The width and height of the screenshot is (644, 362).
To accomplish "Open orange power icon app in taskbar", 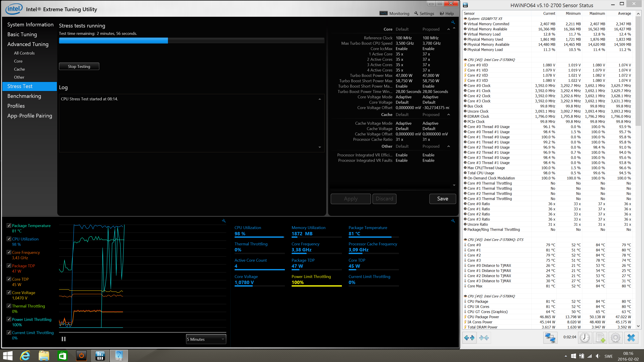I will tap(81, 356).
